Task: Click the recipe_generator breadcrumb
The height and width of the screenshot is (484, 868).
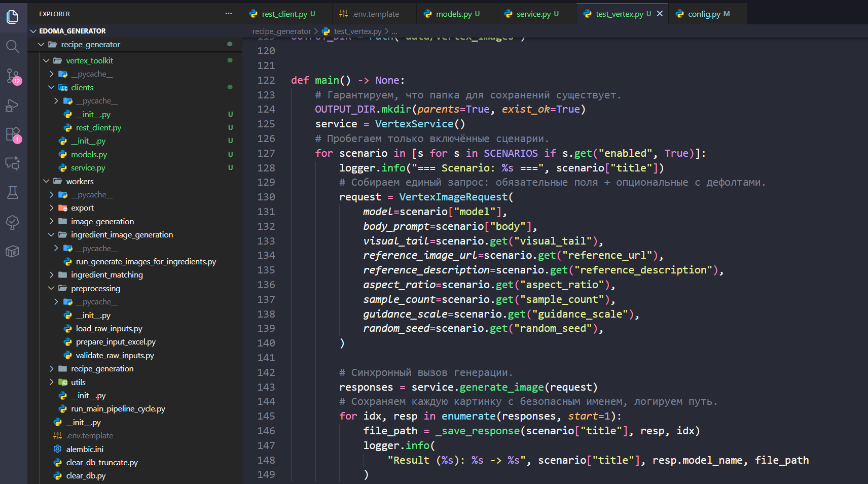Action: (x=281, y=31)
